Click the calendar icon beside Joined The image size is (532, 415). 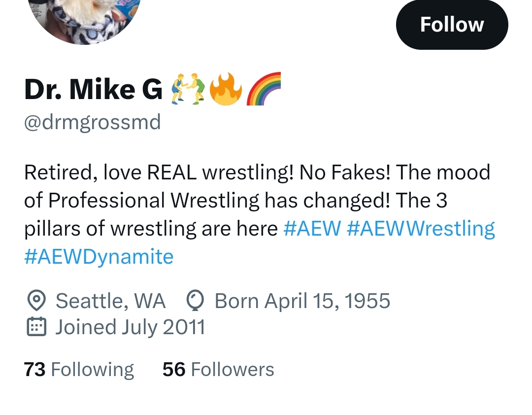tap(35, 327)
